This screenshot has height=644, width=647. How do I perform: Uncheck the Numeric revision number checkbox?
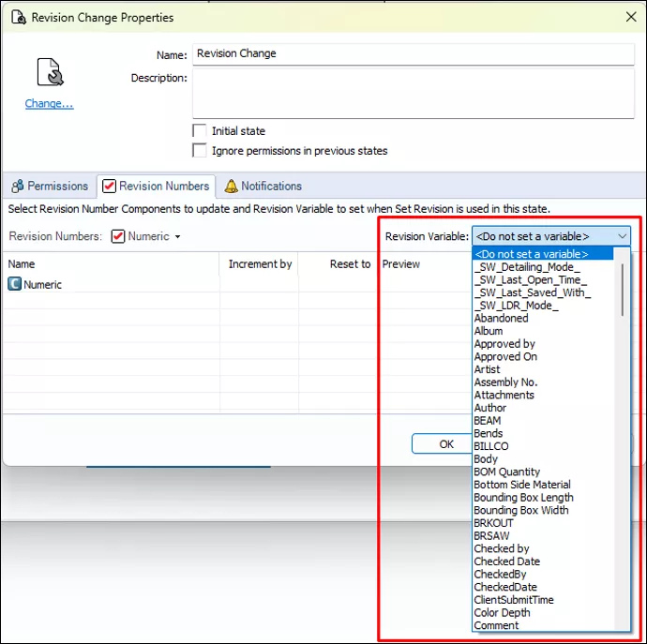pyautogui.click(x=118, y=236)
